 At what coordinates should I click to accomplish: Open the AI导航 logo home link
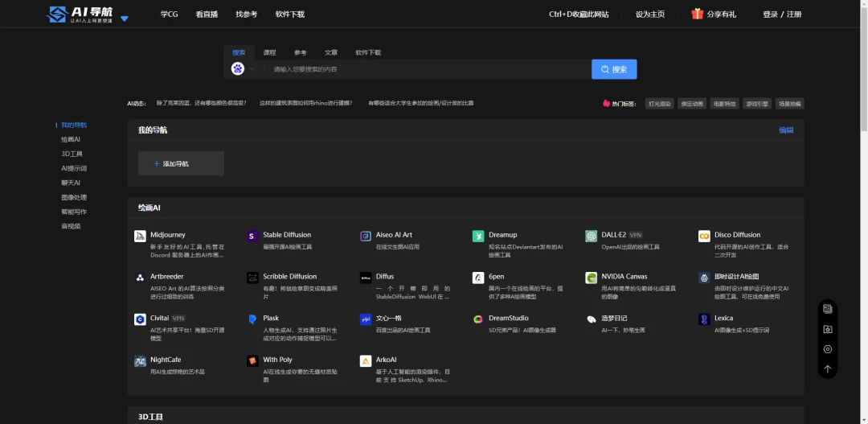[79, 14]
